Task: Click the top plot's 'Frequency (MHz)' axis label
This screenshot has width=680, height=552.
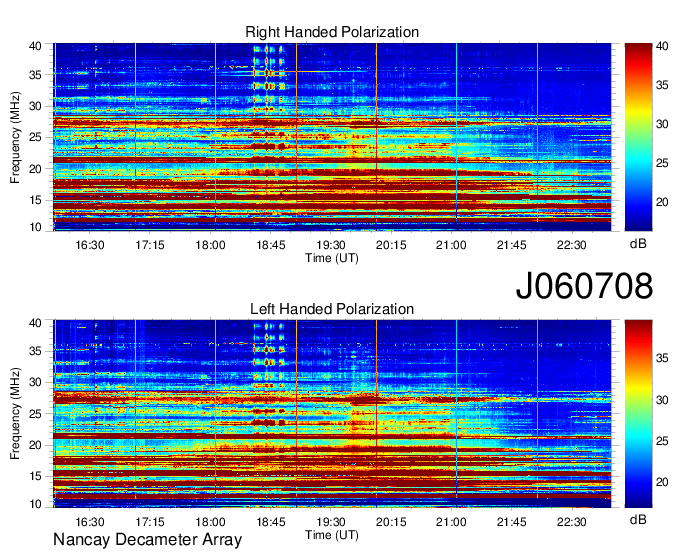Action: tap(15, 137)
